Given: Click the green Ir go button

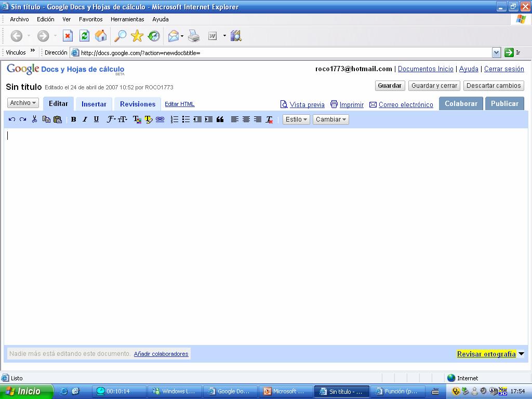Looking at the screenshot, I should pyautogui.click(x=509, y=52).
